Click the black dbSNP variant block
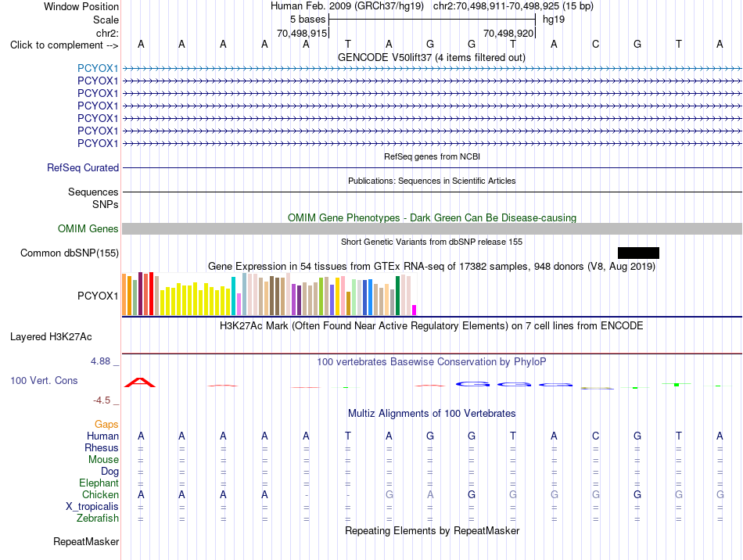 click(638, 253)
